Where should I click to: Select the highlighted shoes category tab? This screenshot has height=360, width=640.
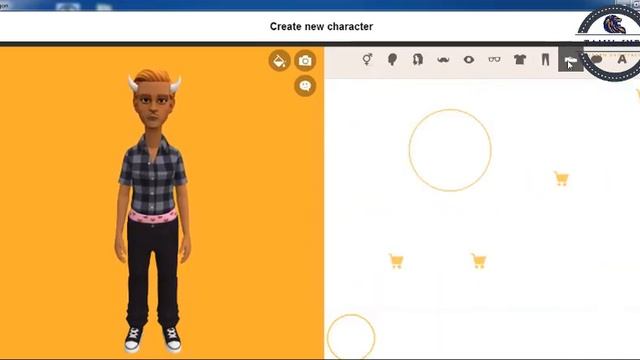click(571, 60)
